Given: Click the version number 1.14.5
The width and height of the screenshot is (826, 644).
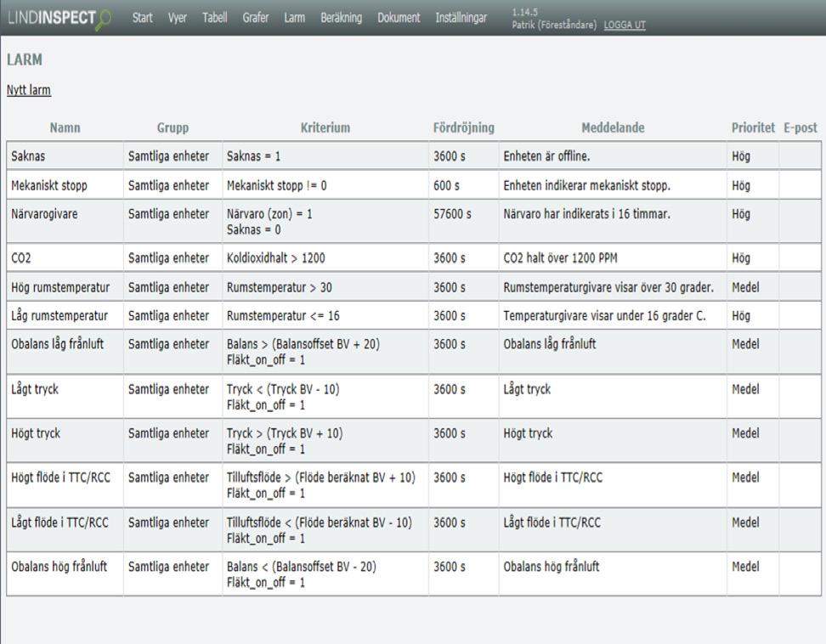Looking at the screenshot, I should (524, 12).
